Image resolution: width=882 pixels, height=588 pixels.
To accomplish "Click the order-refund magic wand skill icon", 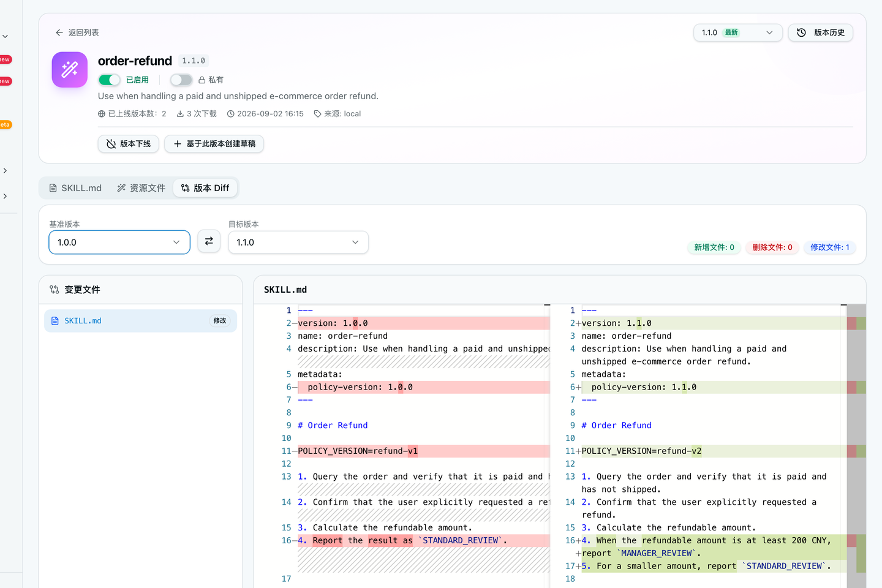I will click(70, 69).
